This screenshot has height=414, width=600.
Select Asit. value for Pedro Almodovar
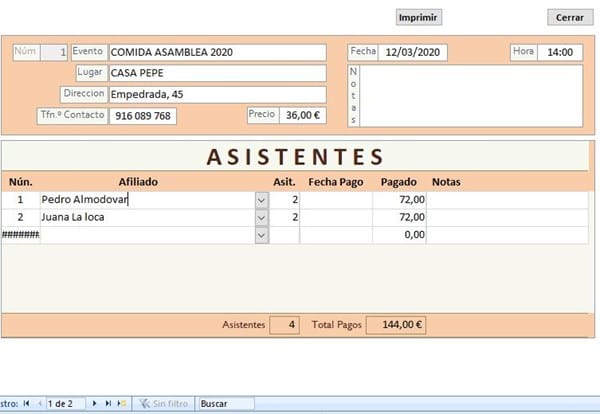click(285, 200)
